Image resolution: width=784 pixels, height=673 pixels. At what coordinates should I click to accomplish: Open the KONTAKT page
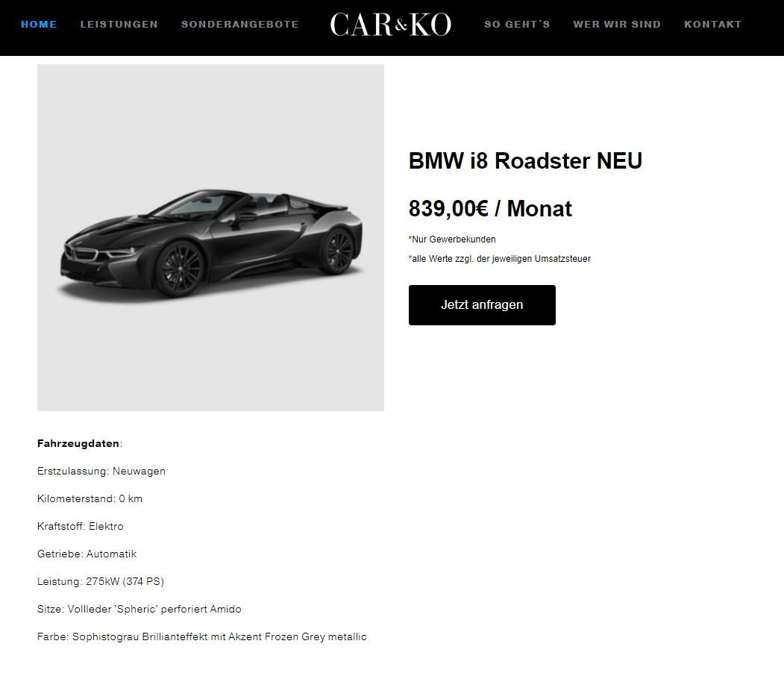coord(713,25)
